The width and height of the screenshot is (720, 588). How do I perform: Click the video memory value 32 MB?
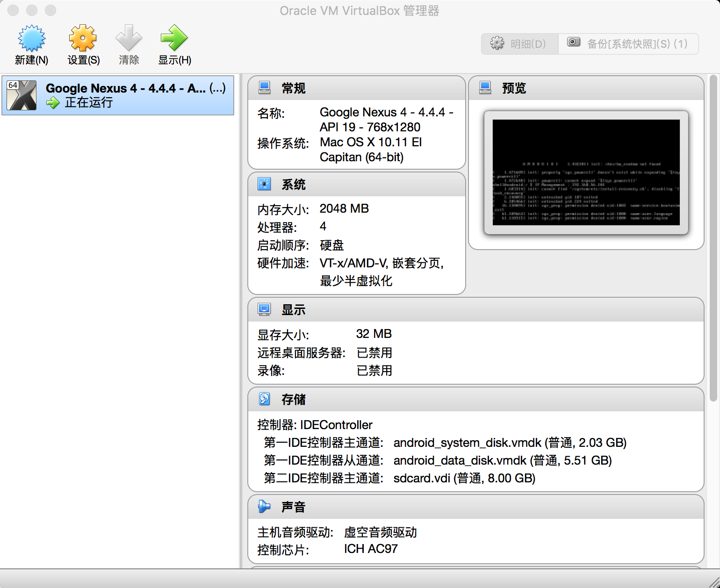tap(374, 334)
